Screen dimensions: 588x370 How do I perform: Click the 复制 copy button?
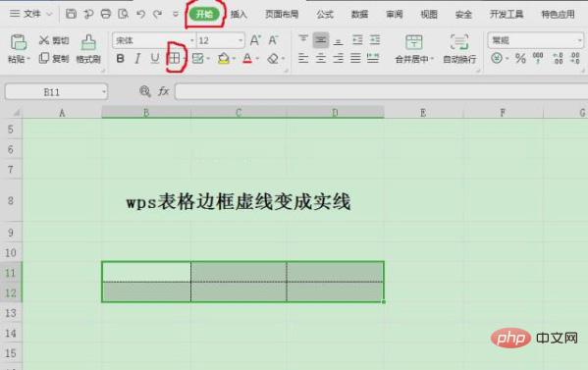coord(54,58)
